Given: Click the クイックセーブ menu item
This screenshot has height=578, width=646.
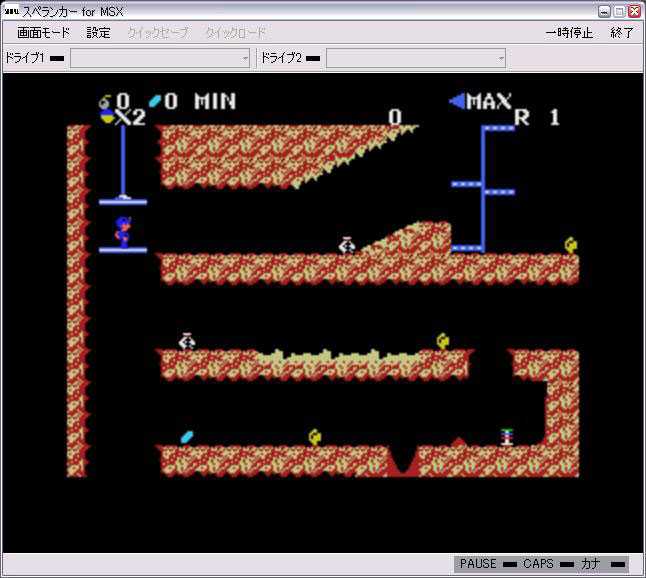Looking at the screenshot, I should tap(158, 33).
